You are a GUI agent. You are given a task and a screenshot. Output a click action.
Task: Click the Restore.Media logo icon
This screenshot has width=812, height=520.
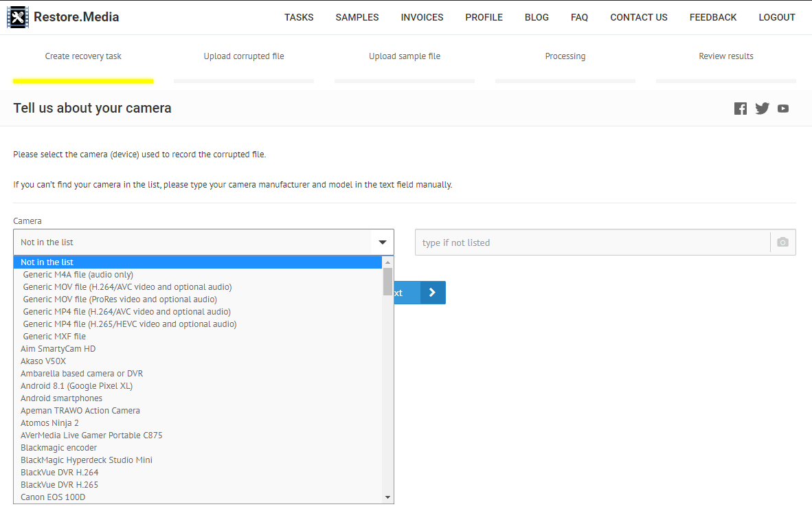point(18,17)
